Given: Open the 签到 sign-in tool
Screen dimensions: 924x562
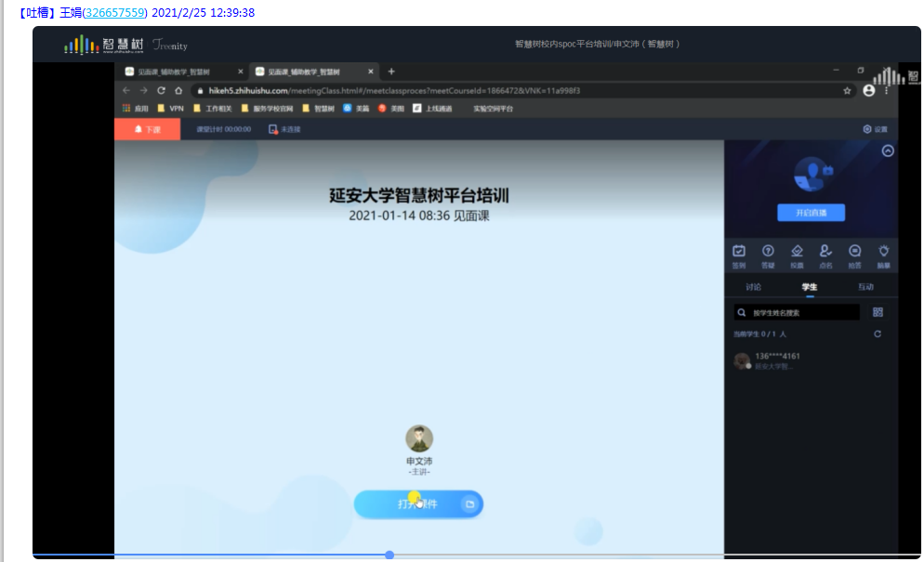Looking at the screenshot, I should pyautogui.click(x=739, y=255).
